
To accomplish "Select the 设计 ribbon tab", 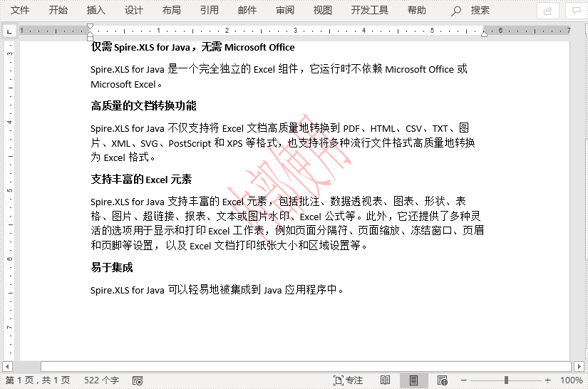I will pos(134,11).
